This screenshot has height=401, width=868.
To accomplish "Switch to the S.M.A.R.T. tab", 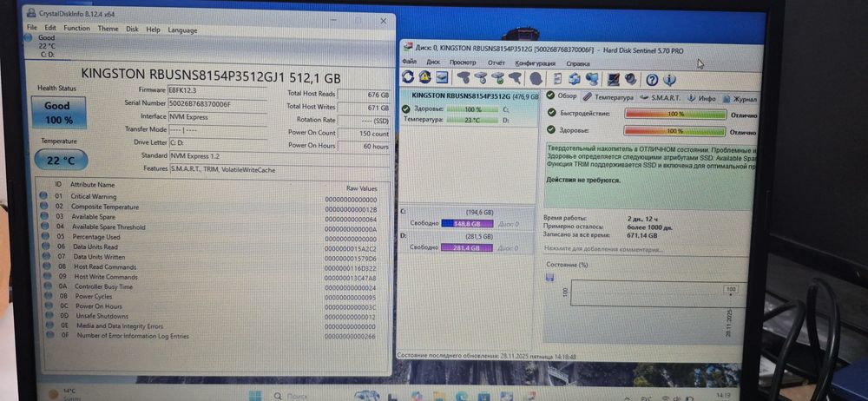I will click(661, 97).
